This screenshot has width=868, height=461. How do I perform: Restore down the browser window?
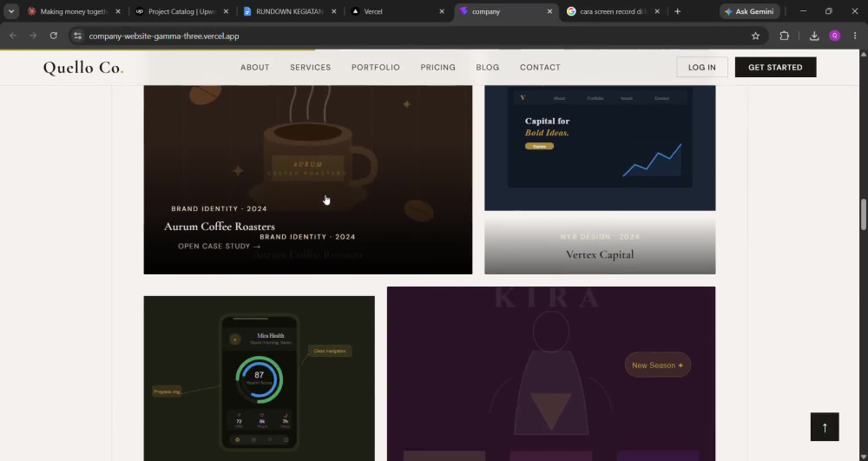829,11
